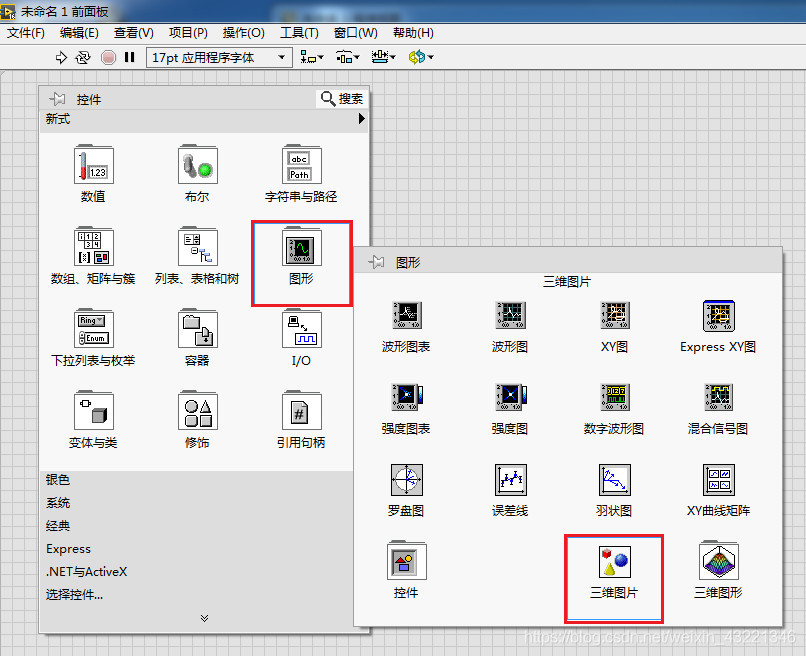Open the 图形 (Graph) palette icon

(x=301, y=247)
